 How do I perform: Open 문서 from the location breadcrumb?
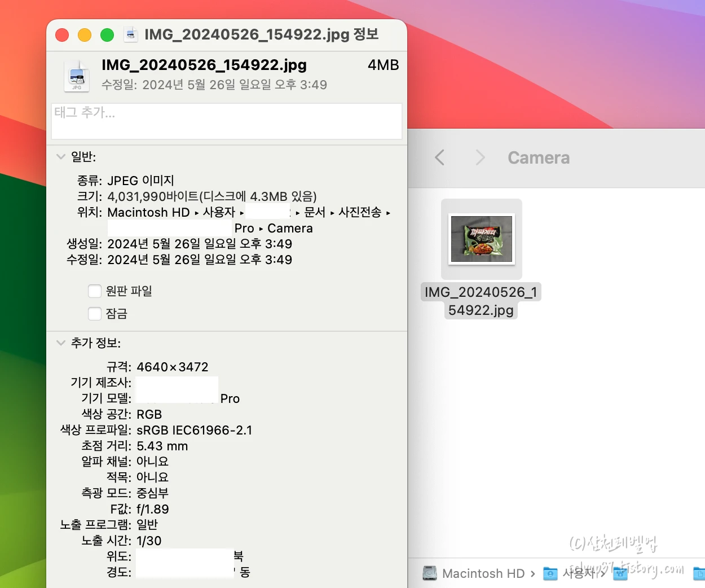coord(316,213)
